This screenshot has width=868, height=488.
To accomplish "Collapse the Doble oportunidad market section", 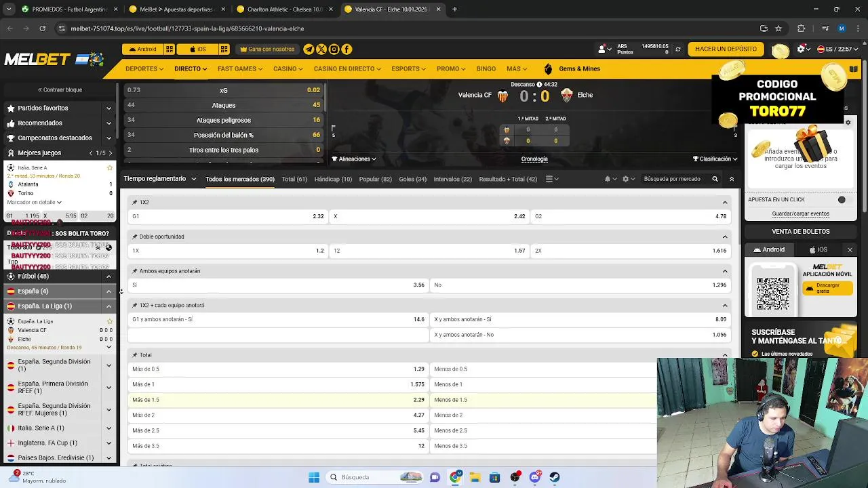I will 725,237.
